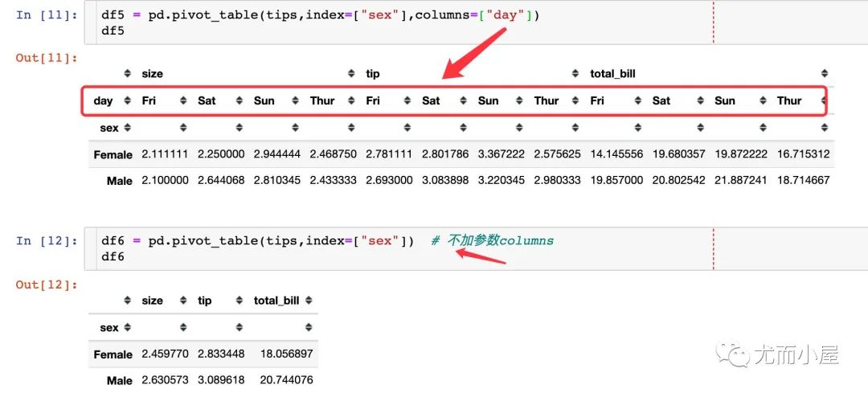Select cell value 16.715312

click(x=804, y=154)
